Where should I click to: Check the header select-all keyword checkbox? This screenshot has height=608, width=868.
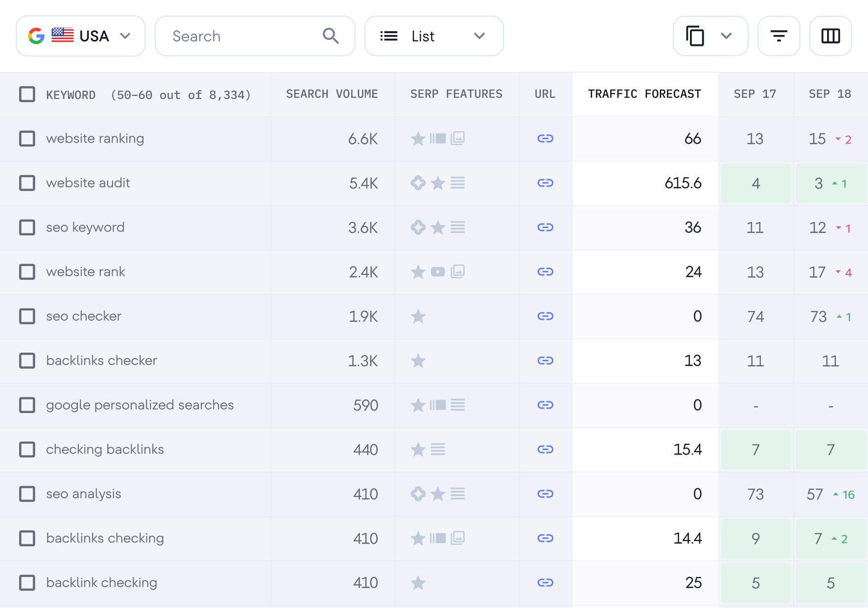coord(27,94)
